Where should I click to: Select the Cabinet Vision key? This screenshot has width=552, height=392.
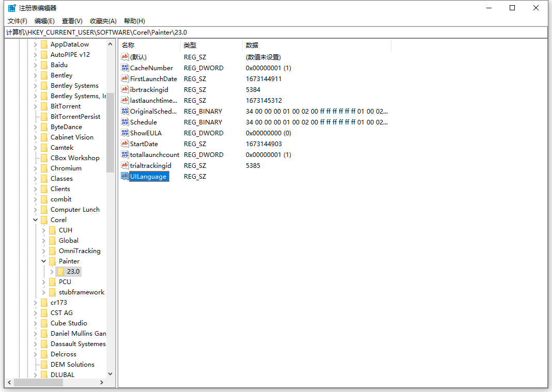(x=72, y=137)
